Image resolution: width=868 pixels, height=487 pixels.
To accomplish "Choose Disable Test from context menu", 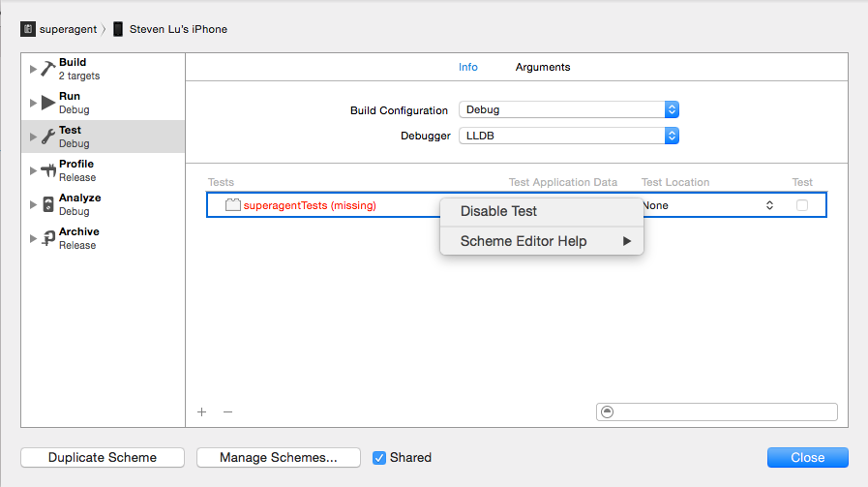I will point(498,211).
